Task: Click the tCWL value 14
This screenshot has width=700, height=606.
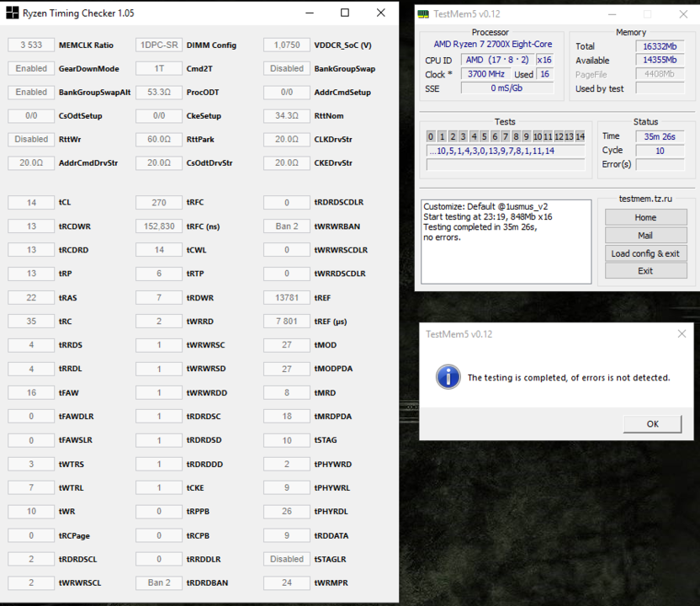Action: point(159,250)
